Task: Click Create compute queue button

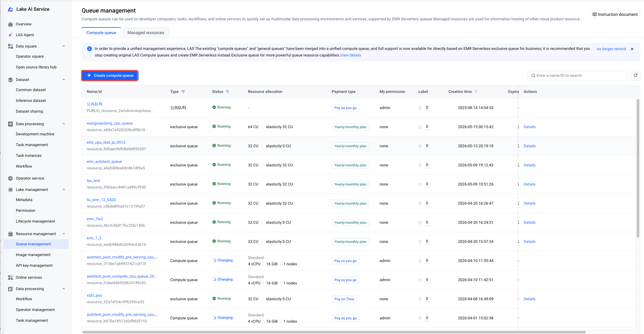Action: tap(110, 76)
